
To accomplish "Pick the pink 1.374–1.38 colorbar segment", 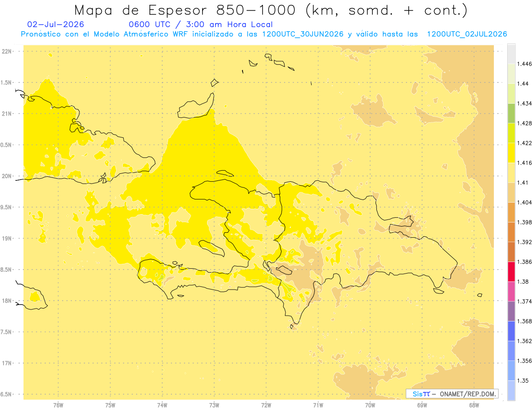I will tap(511, 291).
